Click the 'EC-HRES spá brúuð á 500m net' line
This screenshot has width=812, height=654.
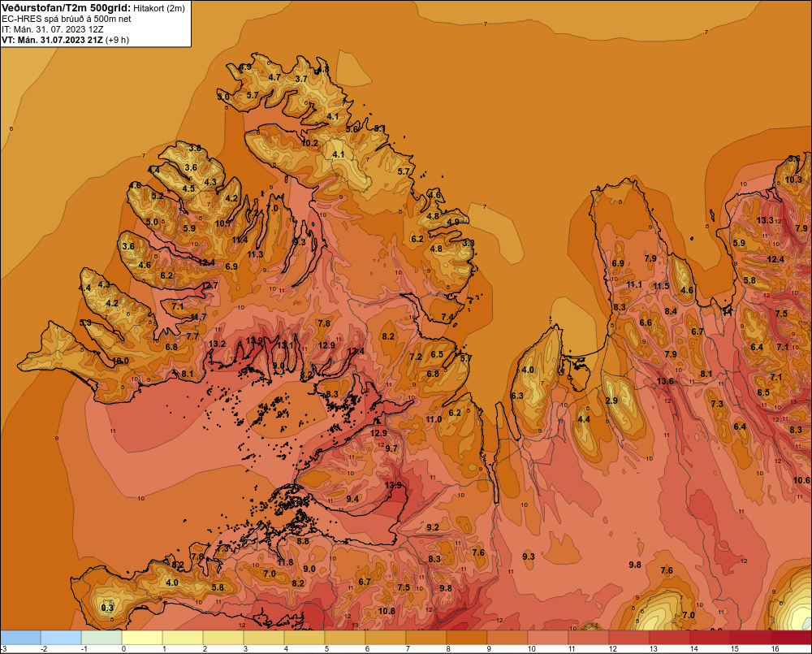pyautogui.click(x=67, y=19)
